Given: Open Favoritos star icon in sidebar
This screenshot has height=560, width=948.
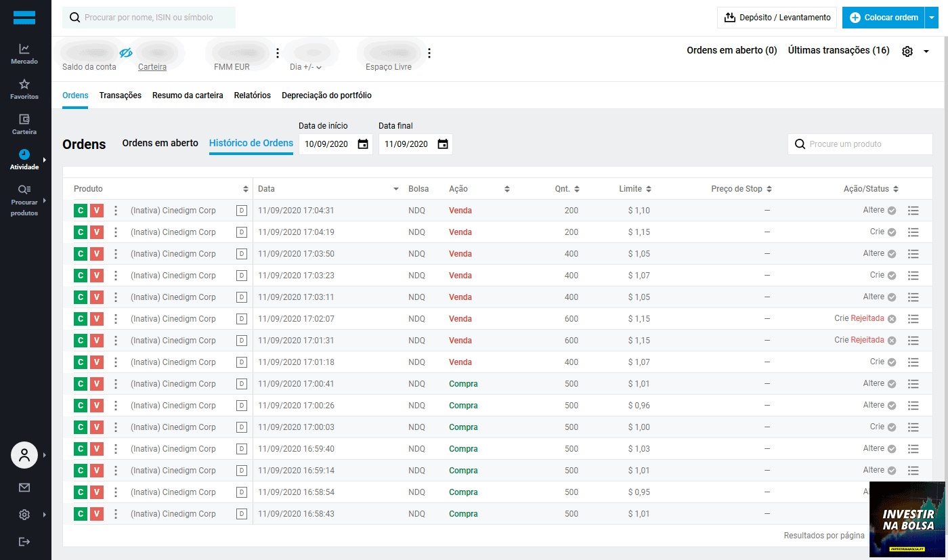Looking at the screenshot, I should pos(24,89).
